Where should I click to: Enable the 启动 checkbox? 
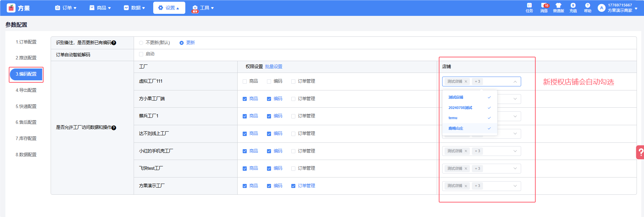coord(141,54)
